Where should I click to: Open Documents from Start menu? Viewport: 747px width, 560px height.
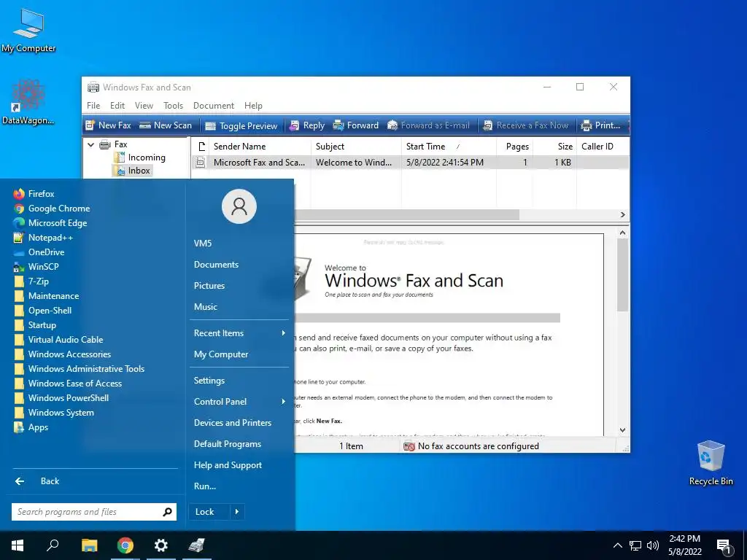pos(216,265)
